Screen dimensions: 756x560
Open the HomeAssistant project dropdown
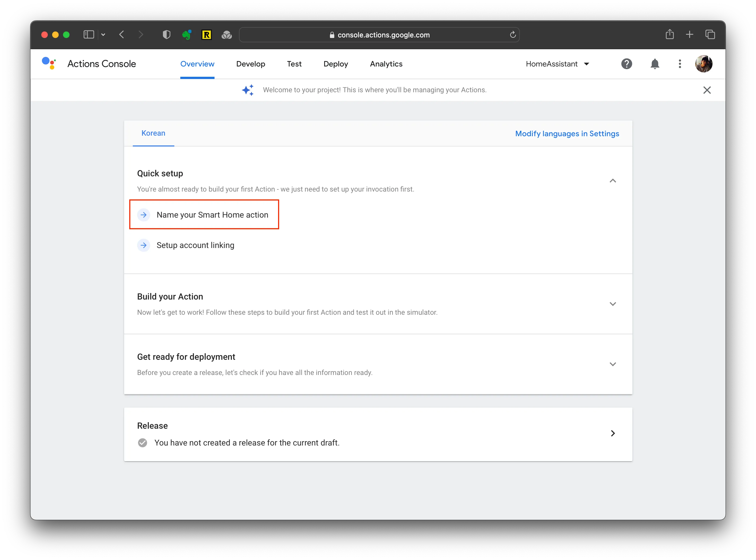[557, 64]
